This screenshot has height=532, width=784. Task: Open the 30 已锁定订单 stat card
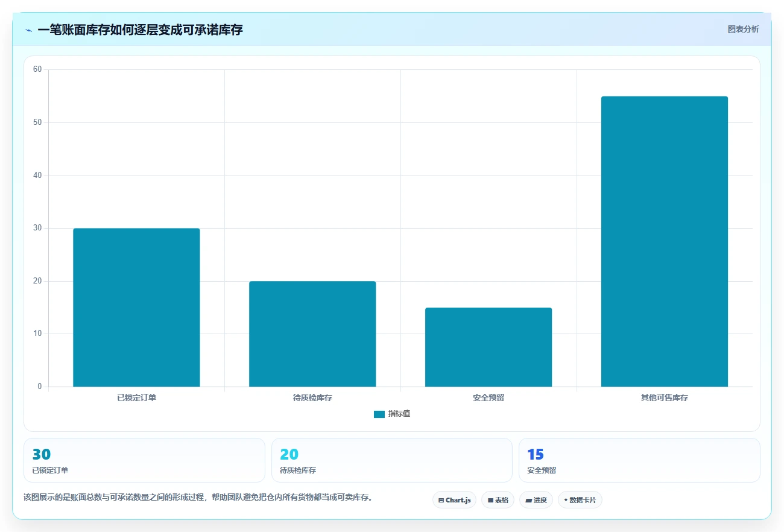pos(144,460)
